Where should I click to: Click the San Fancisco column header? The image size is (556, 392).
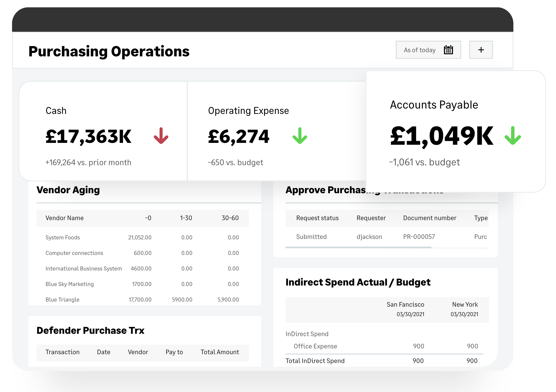coord(405,305)
